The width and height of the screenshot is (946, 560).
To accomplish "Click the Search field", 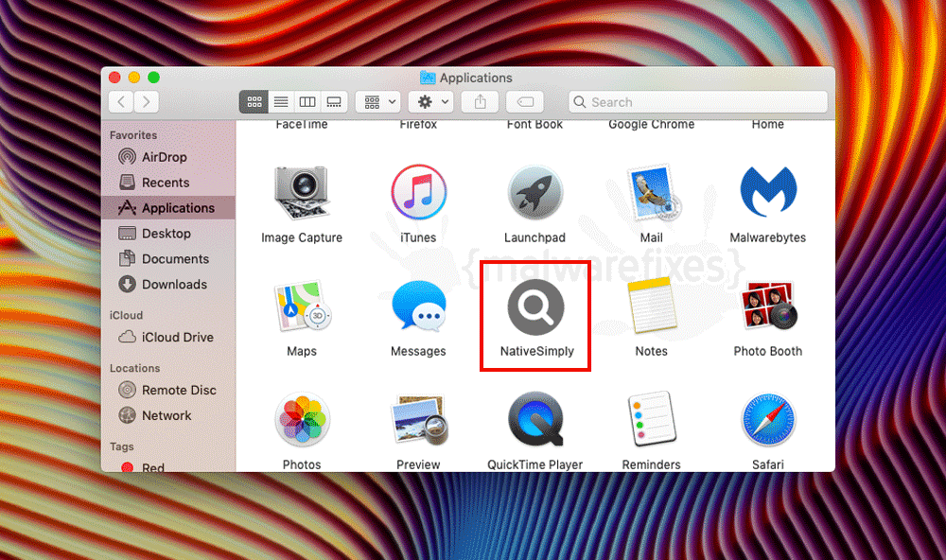I will coord(698,102).
